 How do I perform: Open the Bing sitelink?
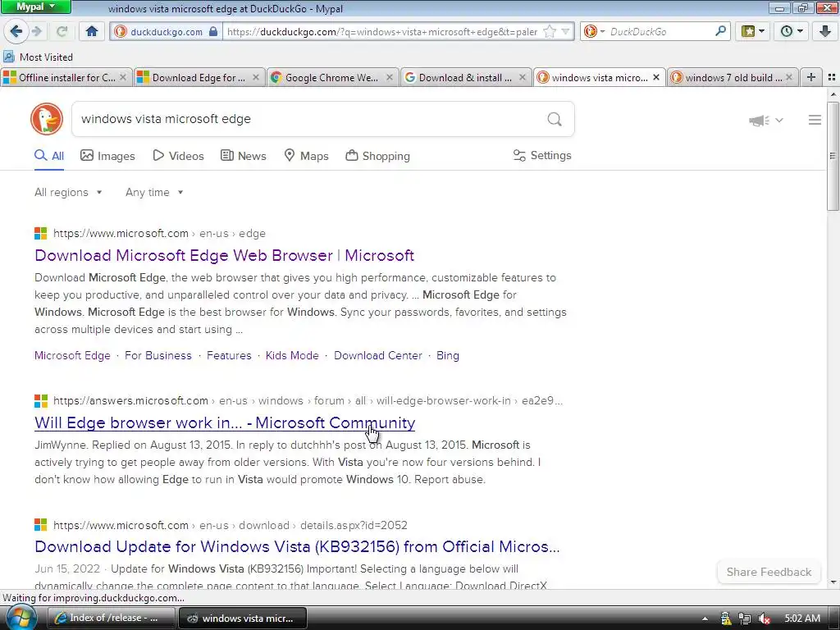click(448, 356)
